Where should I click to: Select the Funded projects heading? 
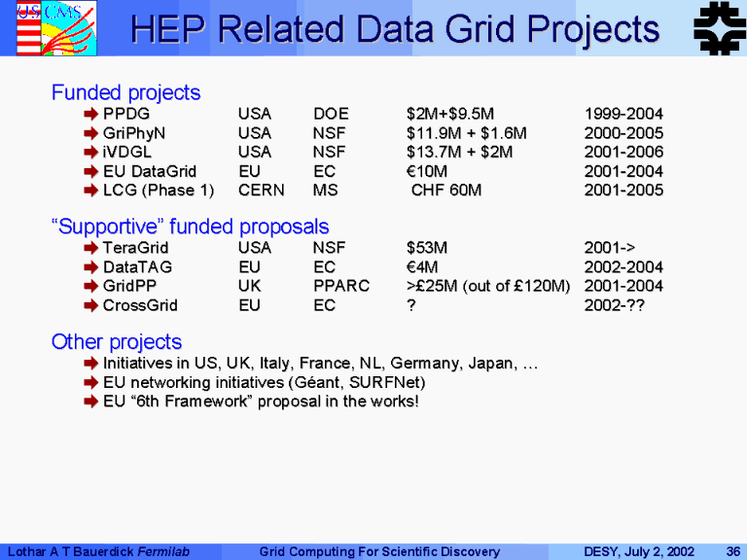126,92
